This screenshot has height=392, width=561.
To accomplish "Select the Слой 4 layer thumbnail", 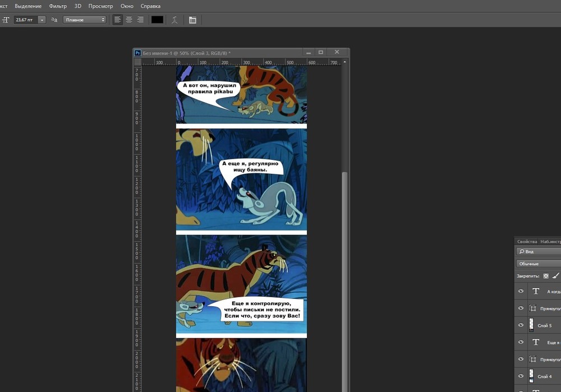I will point(531,376).
